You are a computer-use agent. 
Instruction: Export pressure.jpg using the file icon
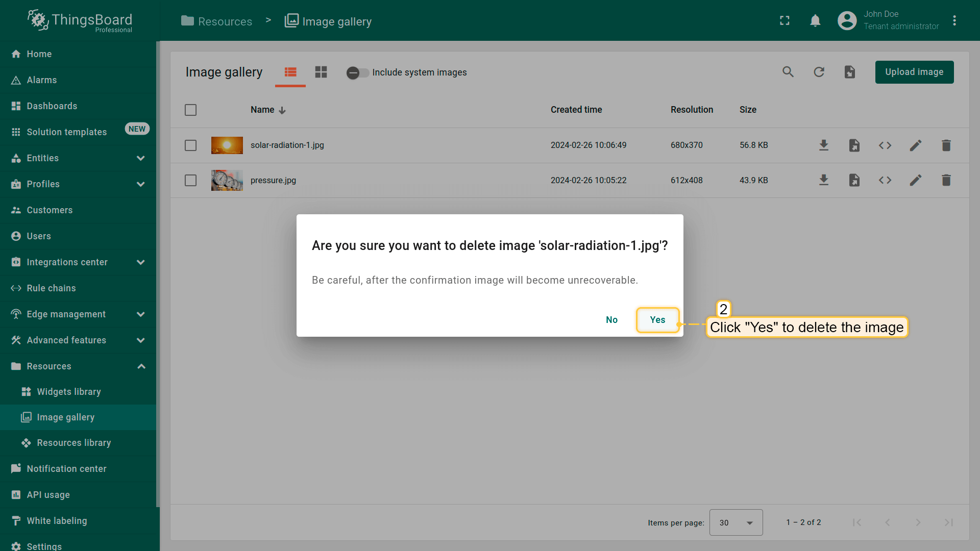pos(854,180)
